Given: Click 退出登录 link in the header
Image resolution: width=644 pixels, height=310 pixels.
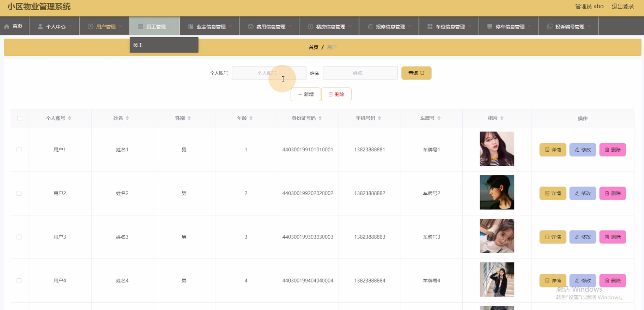Looking at the screenshot, I should (622, 6).
